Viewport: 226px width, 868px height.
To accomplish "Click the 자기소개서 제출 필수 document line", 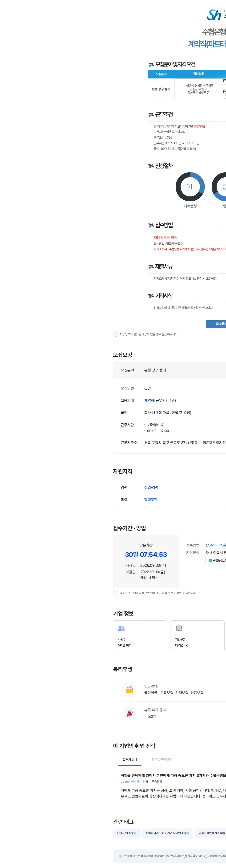I will pyautogui.click(x=185, y=278).
